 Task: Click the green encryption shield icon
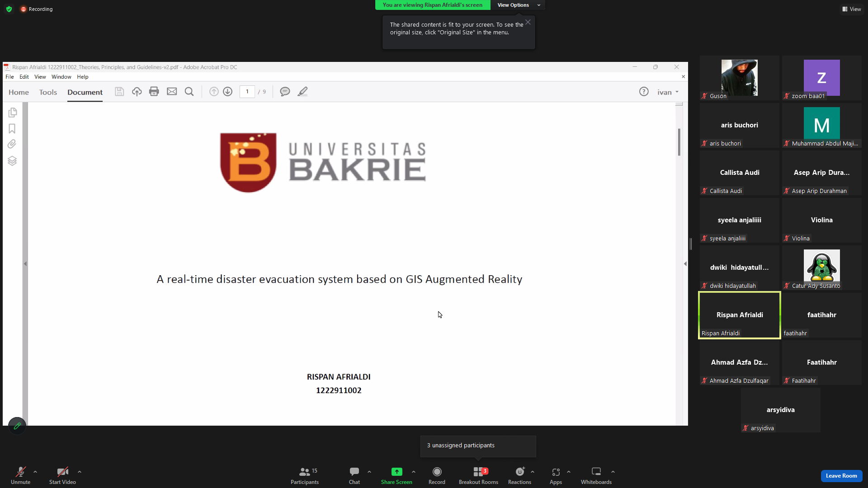(x=9, y=9)
